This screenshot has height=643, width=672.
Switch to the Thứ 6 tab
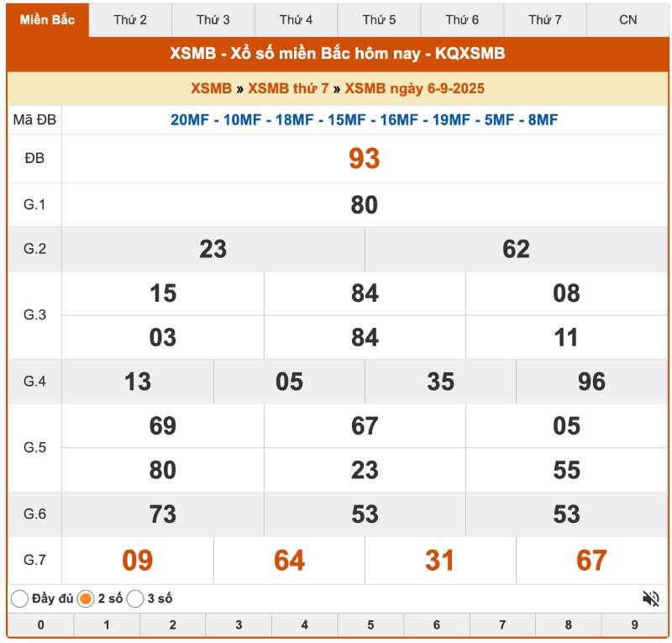click(462, 19)
